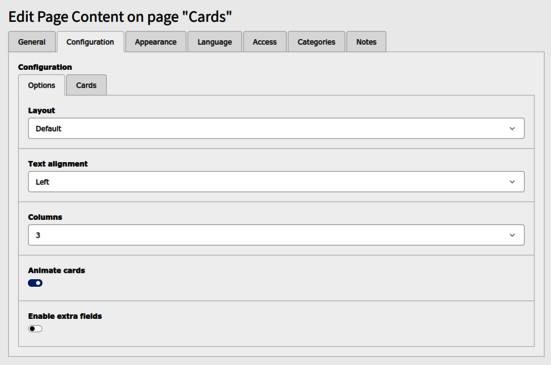
Task: Open the Categories tab
Action: [316, 42]
